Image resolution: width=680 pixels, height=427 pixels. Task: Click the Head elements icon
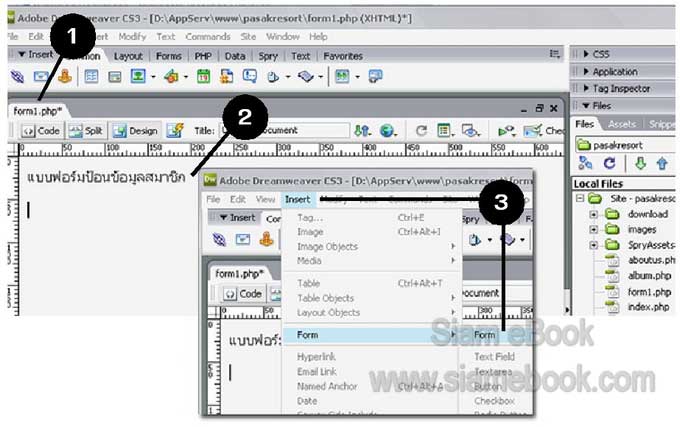coord(273,77)
